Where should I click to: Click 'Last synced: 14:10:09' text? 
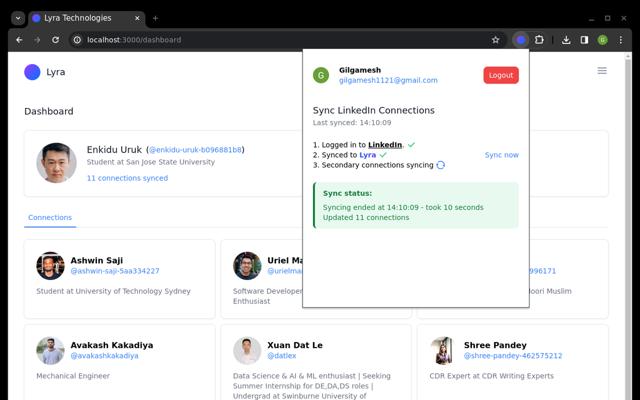tap(352, 123)
